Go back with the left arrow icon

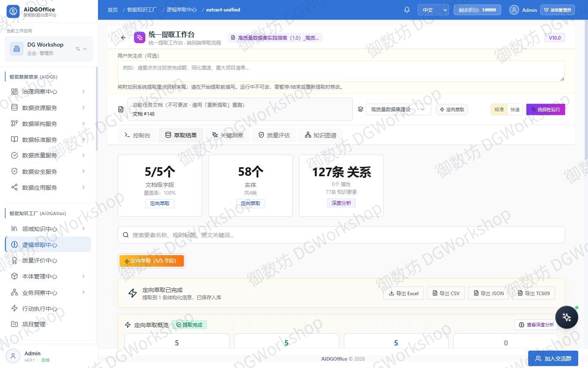point(123,38)
